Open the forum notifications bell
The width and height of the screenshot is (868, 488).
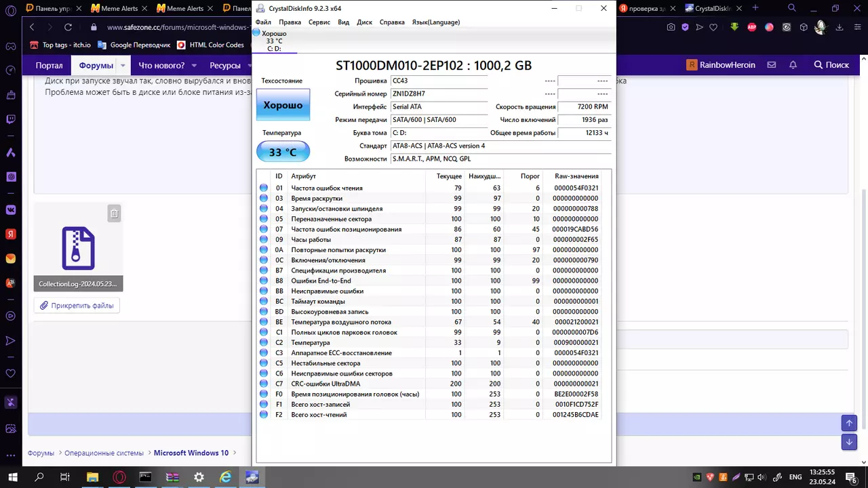pos(793,65)
